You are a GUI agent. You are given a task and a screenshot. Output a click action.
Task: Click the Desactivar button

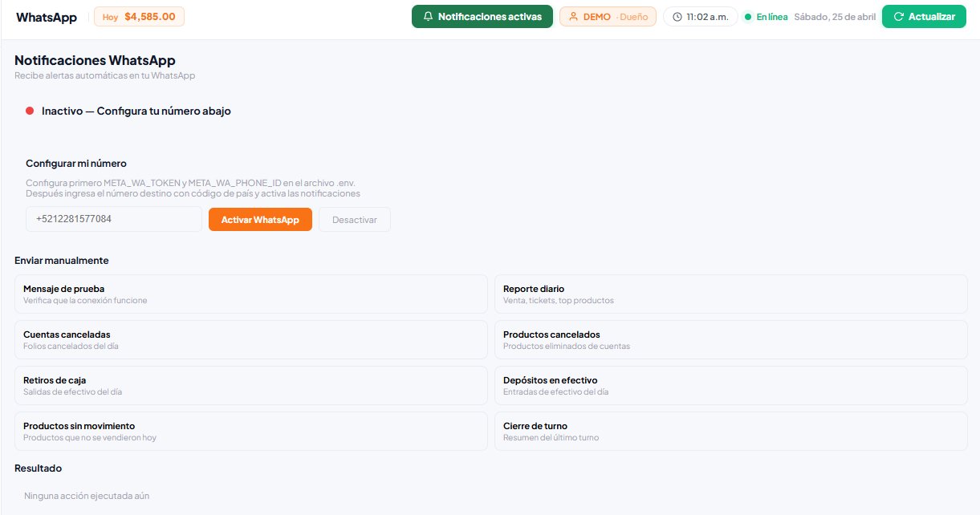pyautogui.click(x=354, y=220)
